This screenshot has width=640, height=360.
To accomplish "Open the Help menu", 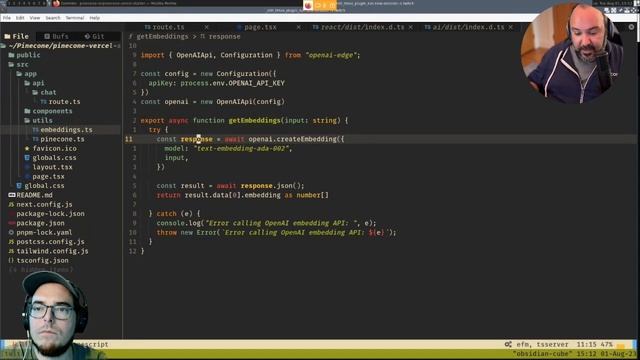I will [x=95, y=18].
